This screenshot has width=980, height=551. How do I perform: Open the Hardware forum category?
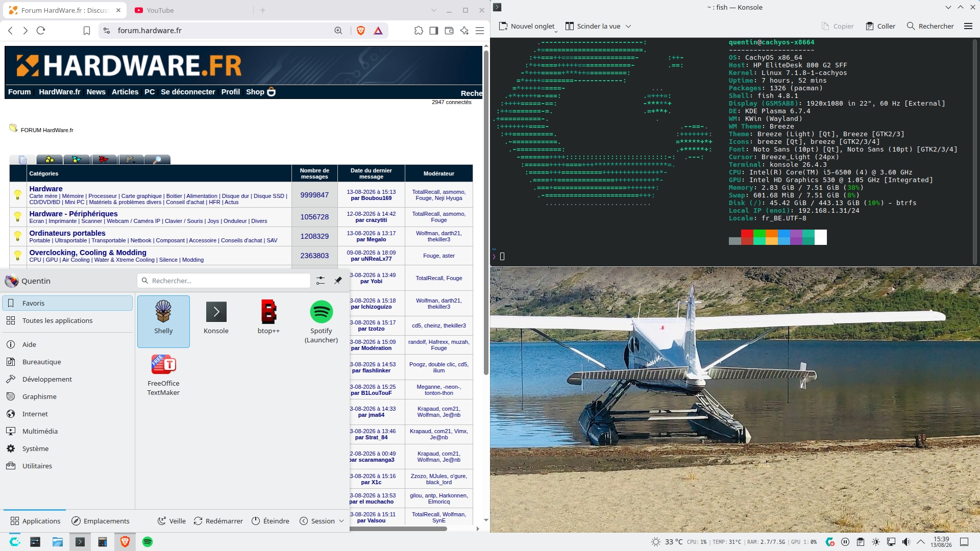(x=46, y=189)
